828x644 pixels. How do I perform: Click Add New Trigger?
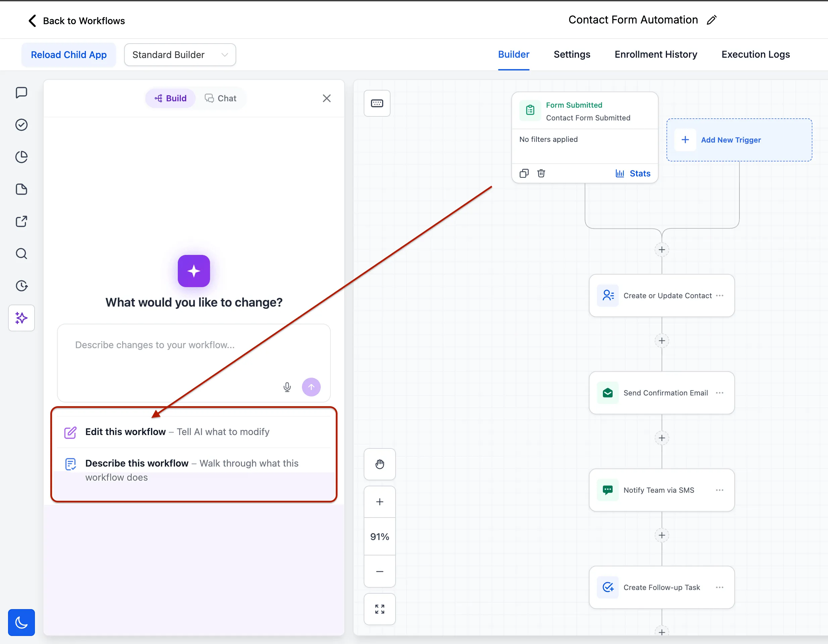(739, 140)
